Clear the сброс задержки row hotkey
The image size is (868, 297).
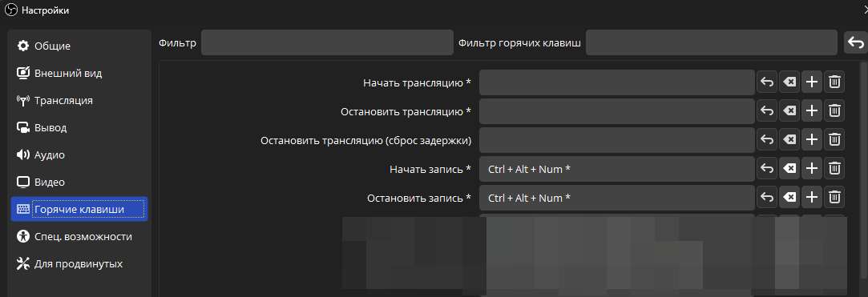(789, 140)
